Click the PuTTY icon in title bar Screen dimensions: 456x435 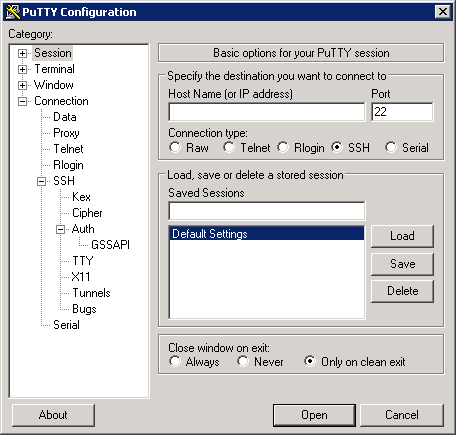click(x=13, y=12)
